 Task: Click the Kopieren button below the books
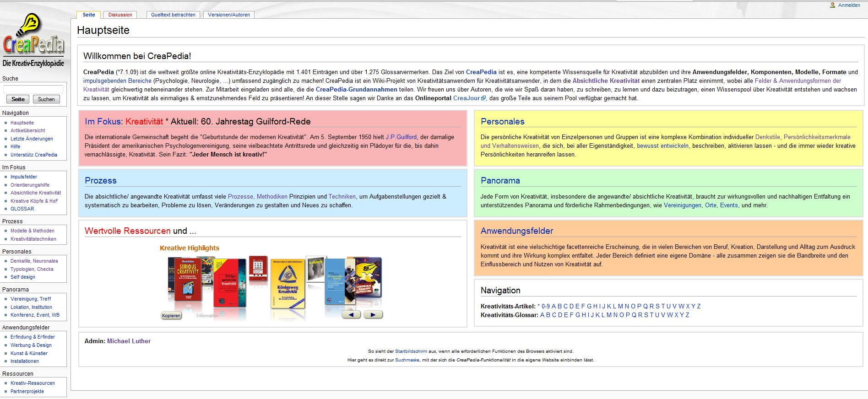(171, 315)
